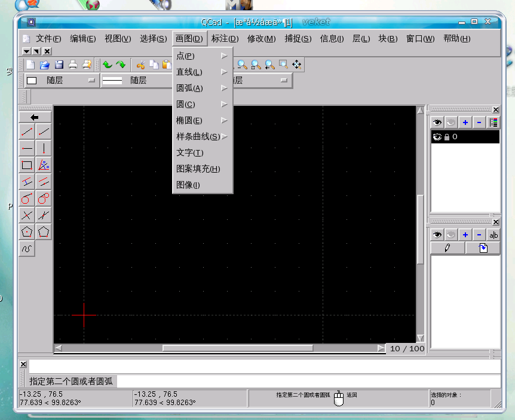
Task: Remove block with minus button
Action: click(479, 235)
